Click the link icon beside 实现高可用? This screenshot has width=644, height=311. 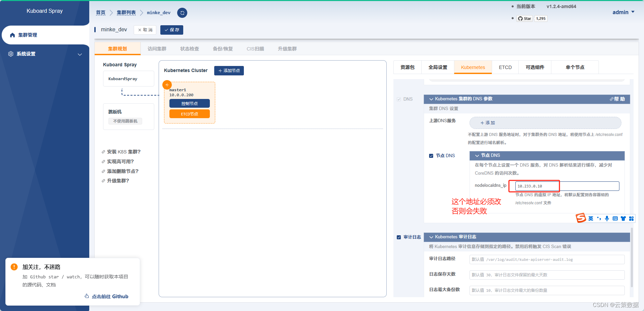coord(103,162)
